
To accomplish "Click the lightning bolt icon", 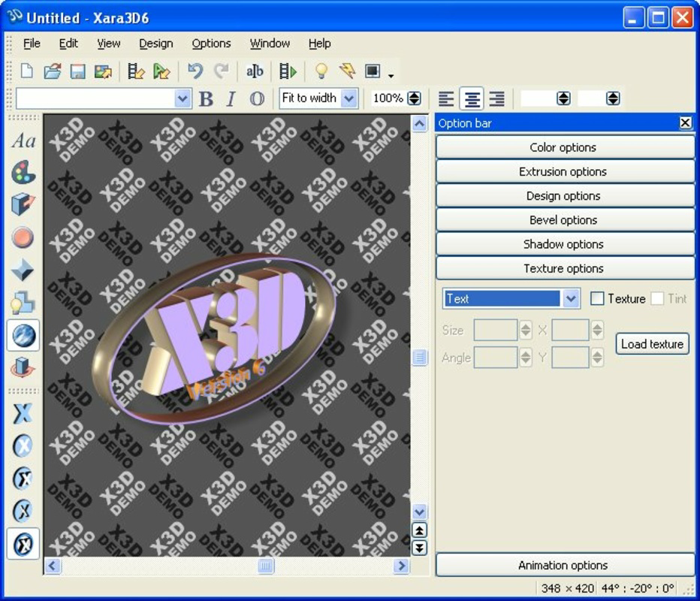I will coord(347,71).
